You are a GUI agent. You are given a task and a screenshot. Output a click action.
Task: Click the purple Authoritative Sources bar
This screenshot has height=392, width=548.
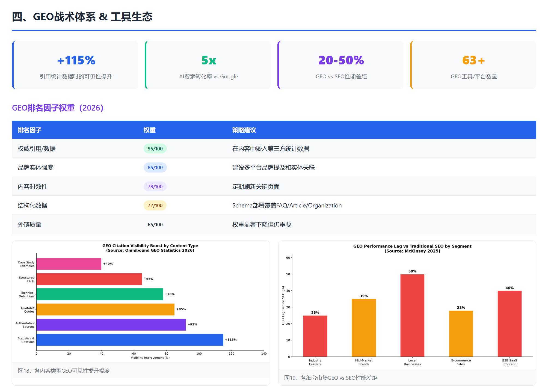pyautogui.click(x=111, y=325)
